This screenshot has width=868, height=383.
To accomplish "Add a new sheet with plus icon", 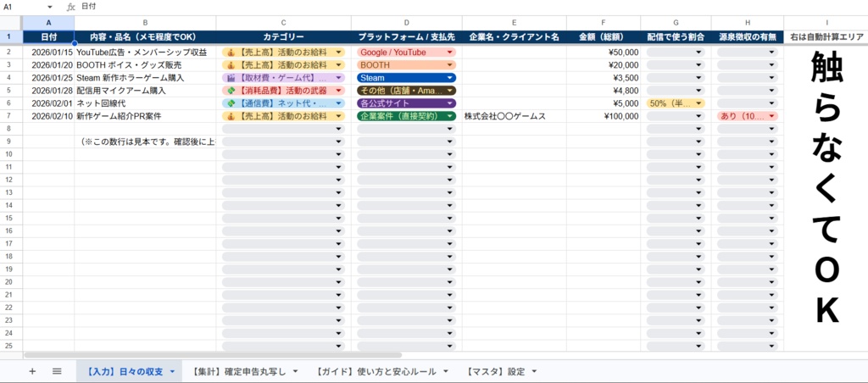I will click(32, 371).
